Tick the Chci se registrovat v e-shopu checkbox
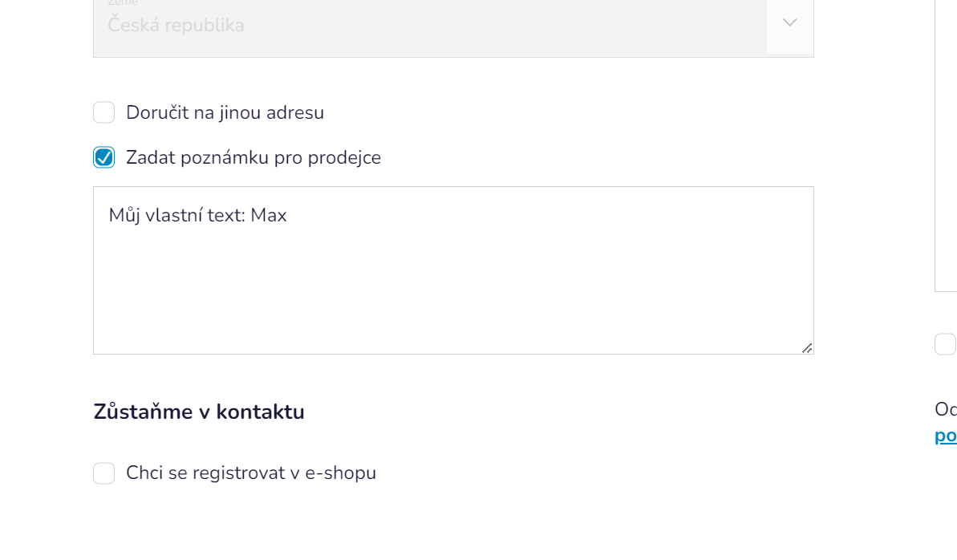The height and width of the screenshot is (560, 957). click(x=104, y=473)
